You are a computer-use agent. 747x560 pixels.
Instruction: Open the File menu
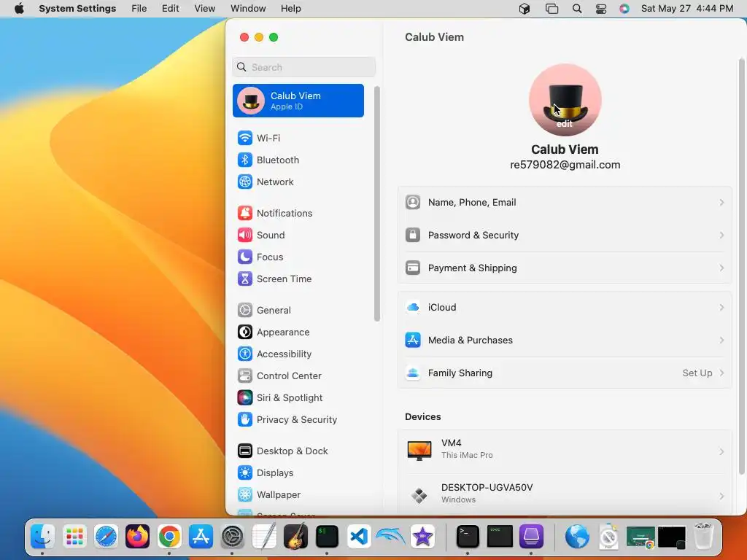tap(139, 9)
